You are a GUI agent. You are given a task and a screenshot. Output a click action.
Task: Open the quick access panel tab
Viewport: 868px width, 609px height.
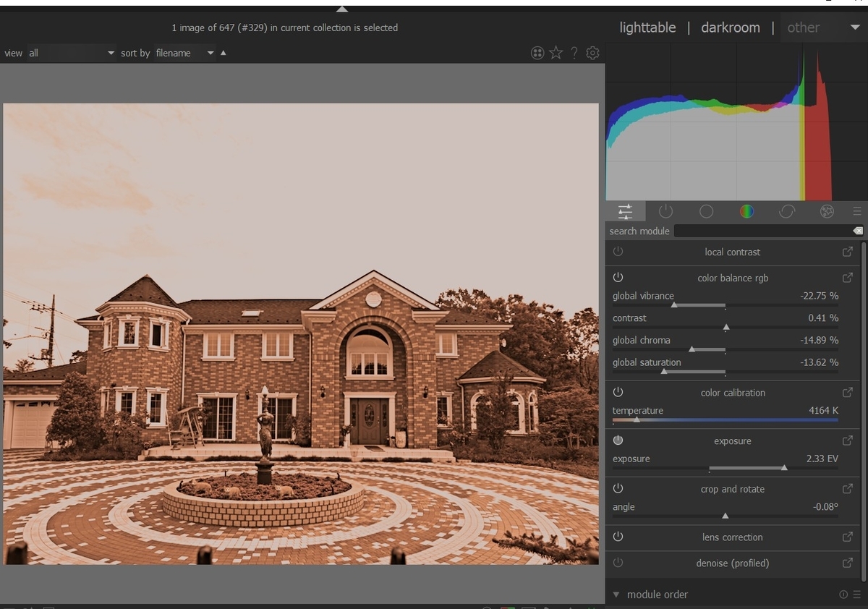pyautogui.click(x=625, y=211)
